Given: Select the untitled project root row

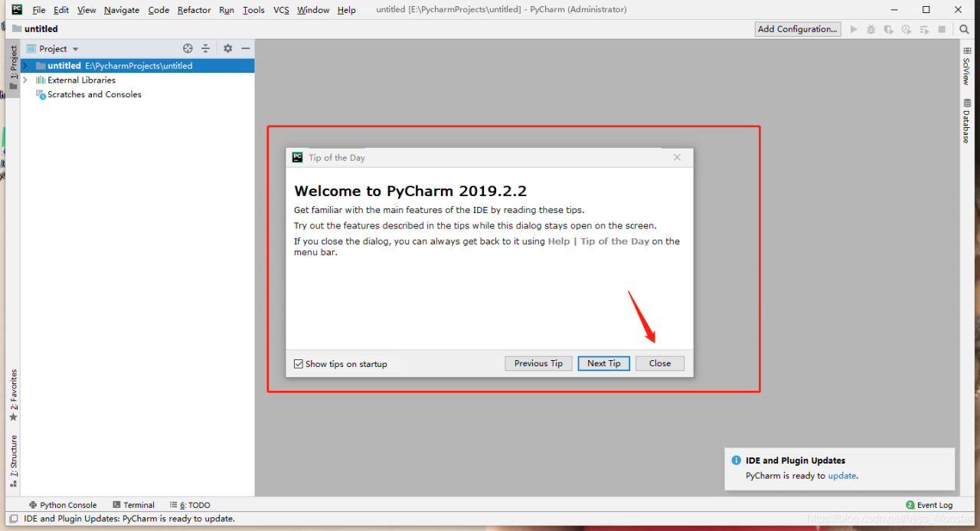Looking at the screenshot, I should [138, 66].
